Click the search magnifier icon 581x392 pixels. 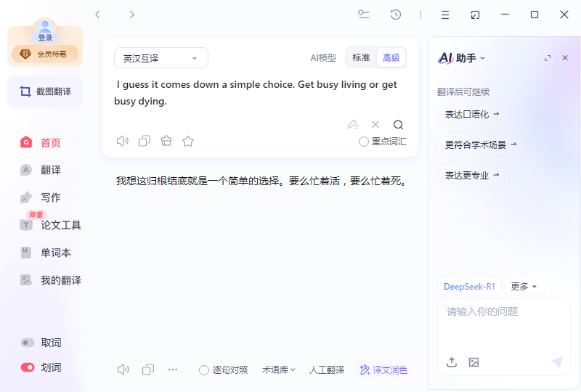coord(398,124)
